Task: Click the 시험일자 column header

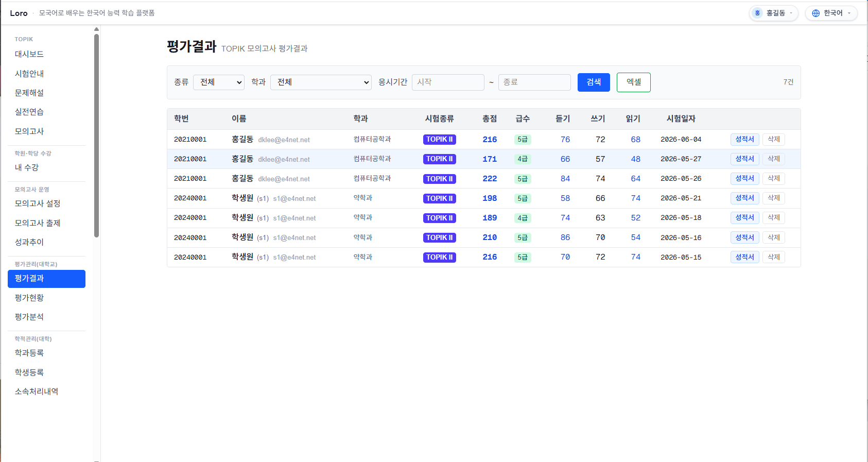Action: tap(681, 118)
